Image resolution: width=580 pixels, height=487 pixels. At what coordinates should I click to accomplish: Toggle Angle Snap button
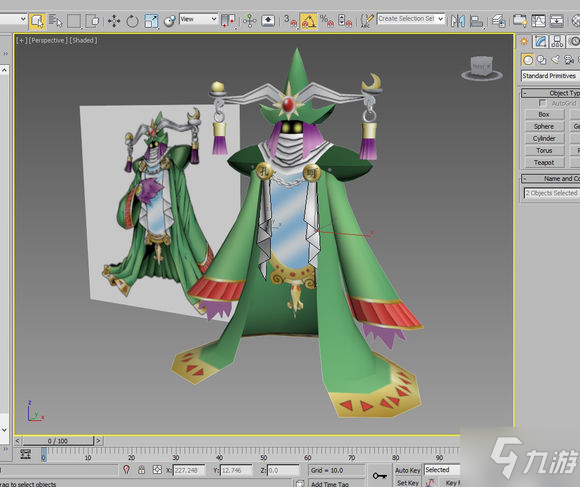(x=308, y=21)
